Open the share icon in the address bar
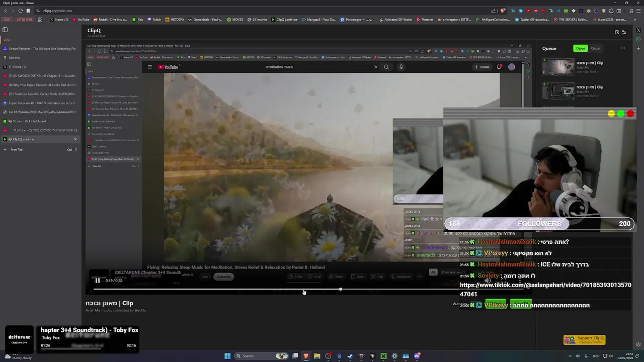This screenshot has height=362, width=644. click(494, 11)
